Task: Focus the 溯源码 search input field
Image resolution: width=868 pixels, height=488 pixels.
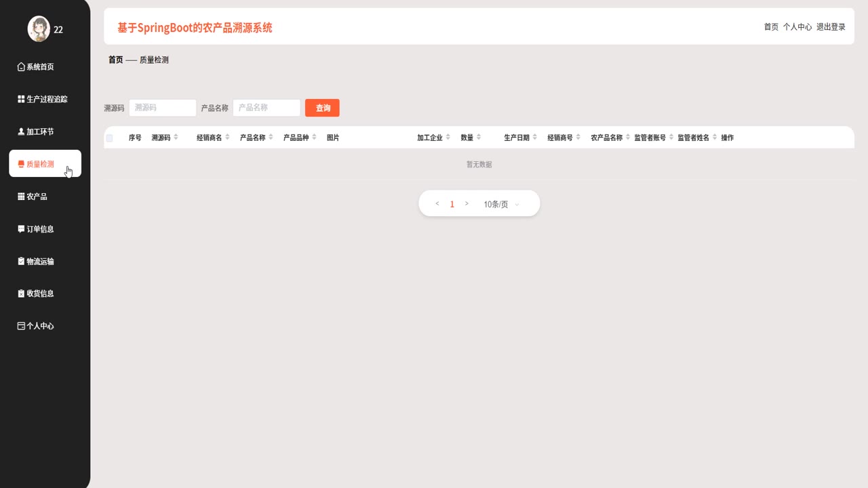Action: click(163, 108)
